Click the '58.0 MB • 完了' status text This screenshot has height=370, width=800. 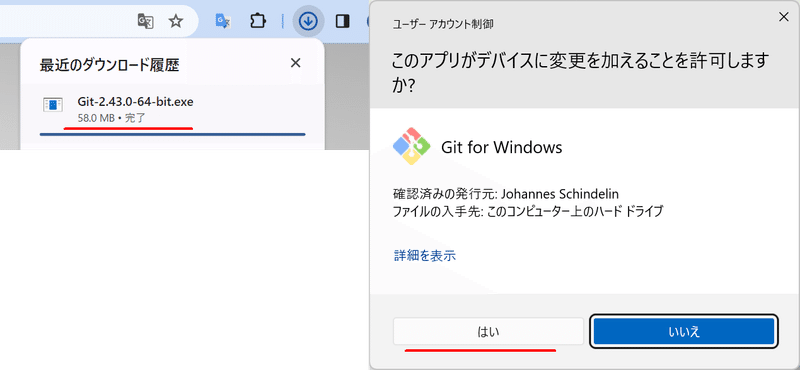(x=112, y=118)
